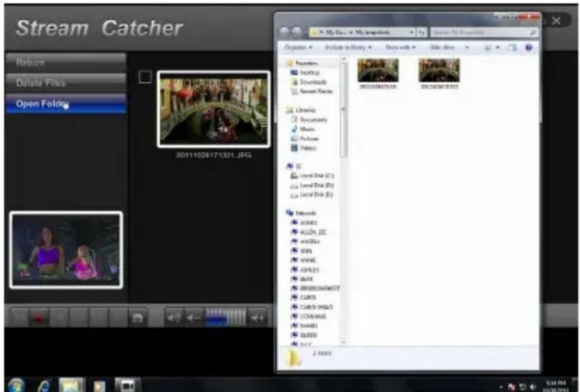Click the Delete Files button

(x=65, y=83)
